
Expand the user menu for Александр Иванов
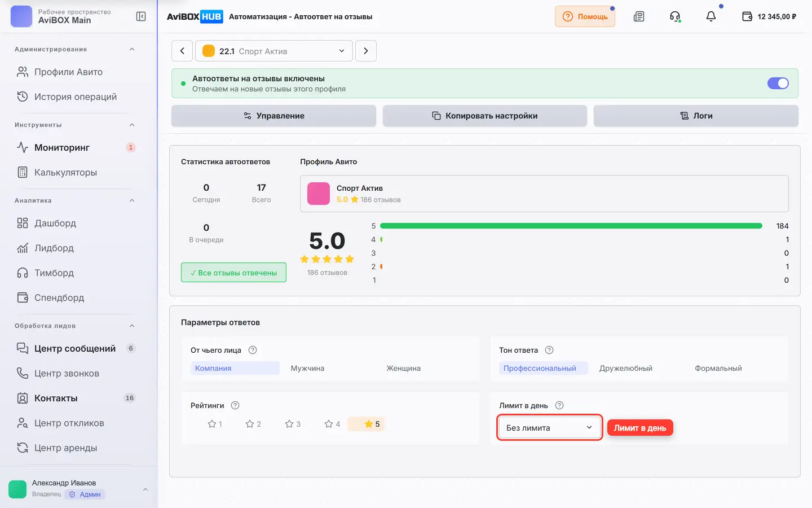tap(145, 489)
